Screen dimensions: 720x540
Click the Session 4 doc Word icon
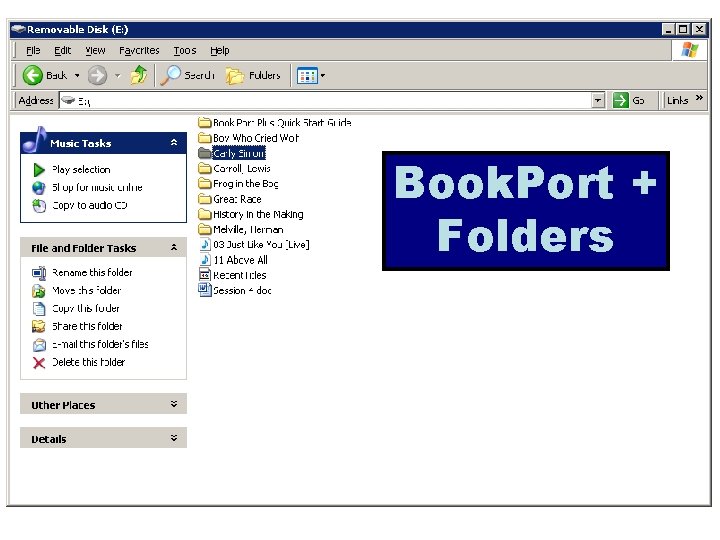pos(204,290)
